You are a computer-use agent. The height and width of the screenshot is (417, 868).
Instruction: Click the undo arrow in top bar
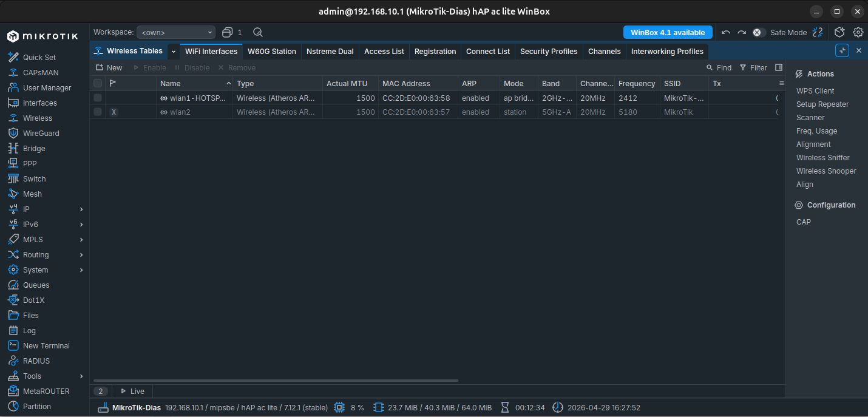tap(725, 32)
